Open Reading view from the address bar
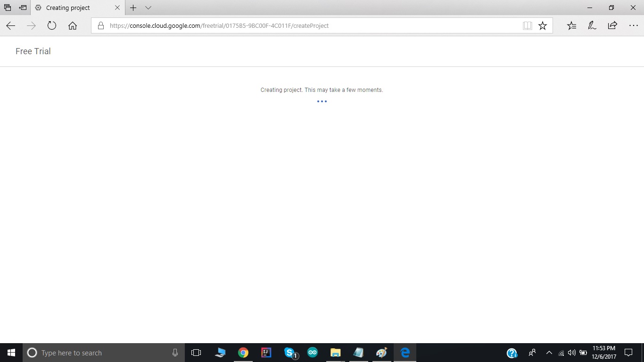Screen dimensions: 644x362 (x=528, y=26)
